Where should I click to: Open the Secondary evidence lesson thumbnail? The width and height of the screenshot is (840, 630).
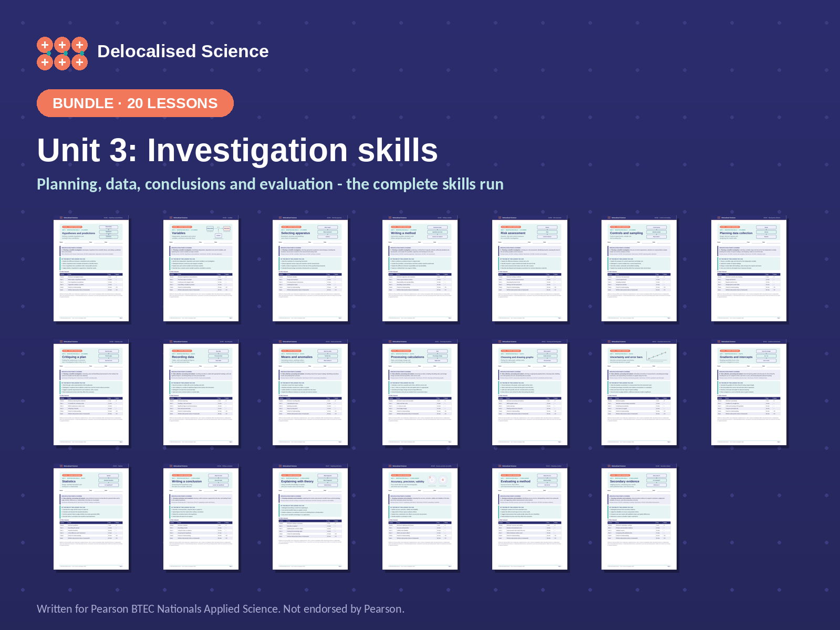click(x=639, y=517)
